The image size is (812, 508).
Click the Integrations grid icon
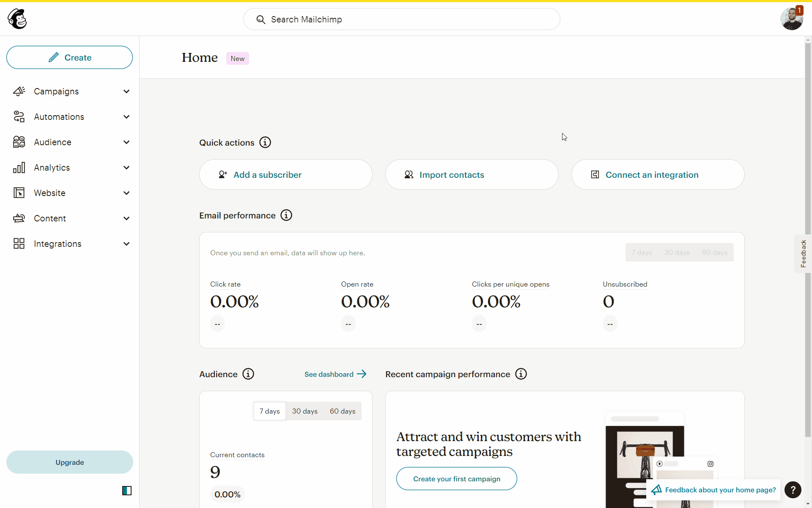19,243
